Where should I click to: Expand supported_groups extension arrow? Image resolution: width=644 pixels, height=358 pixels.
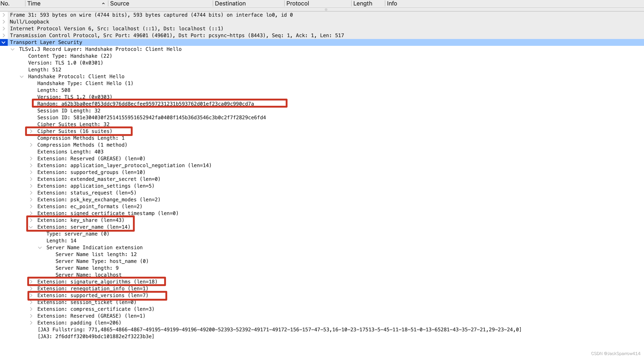pos(31,172)
